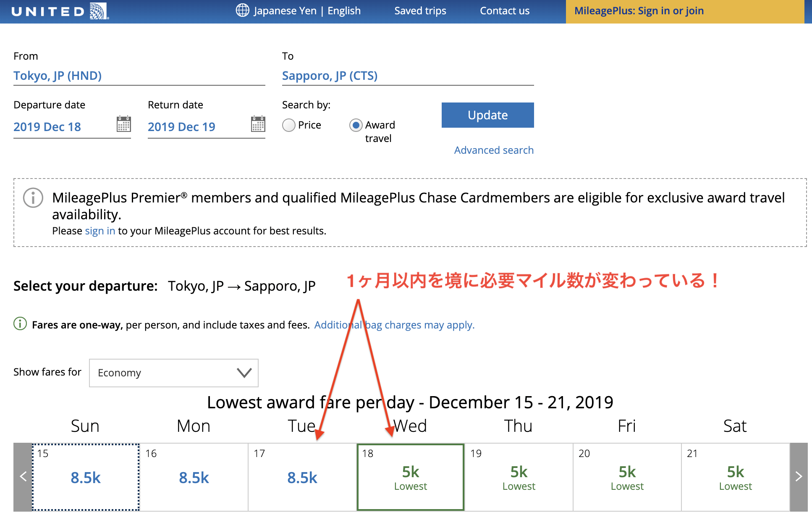Screen dimensions: 812x515
Task: Click the info icon in the MileagePlus notice
Action: click(x=33, y=198)
